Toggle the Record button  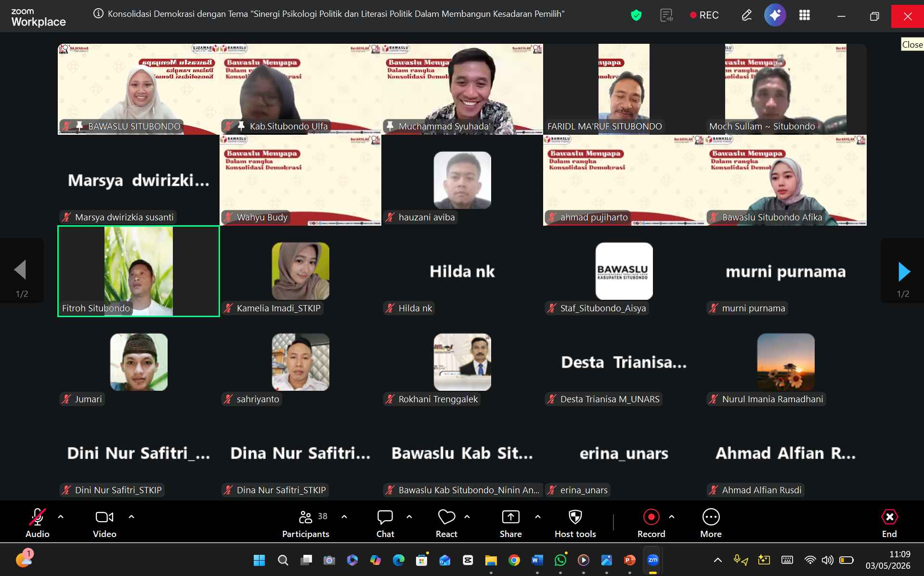click(x=651, y=524)
